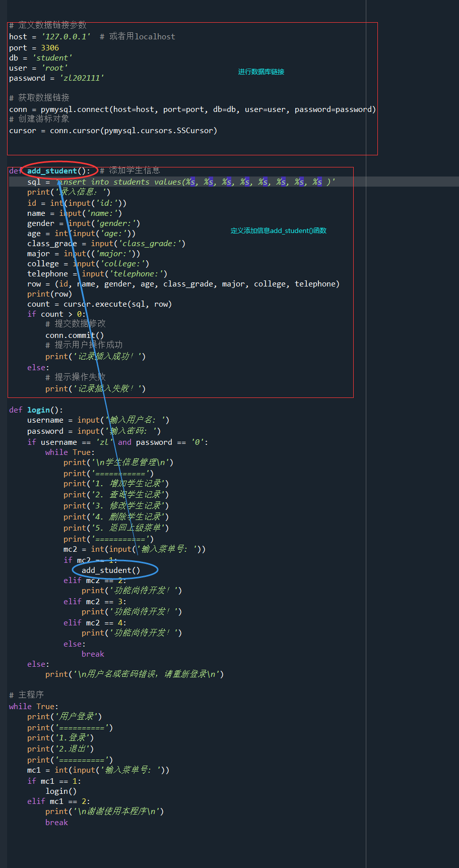Click the line print('记录插入成功！')
The width and height of the screenshot is (459, 868).
point(96,357)
